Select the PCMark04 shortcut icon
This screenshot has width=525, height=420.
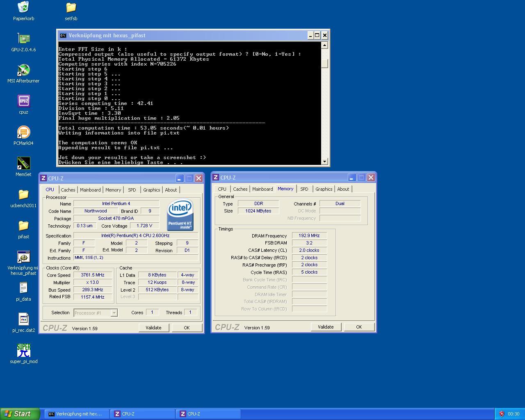point(23,132)
